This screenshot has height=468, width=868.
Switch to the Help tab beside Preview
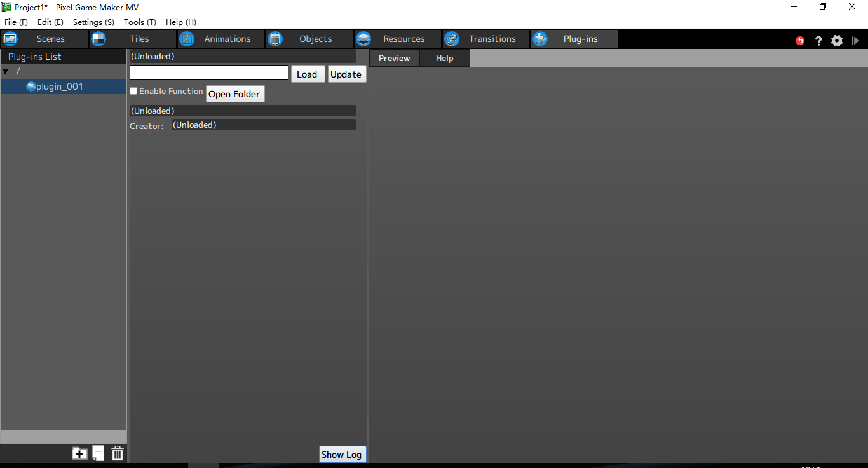(x=445, y=58)
